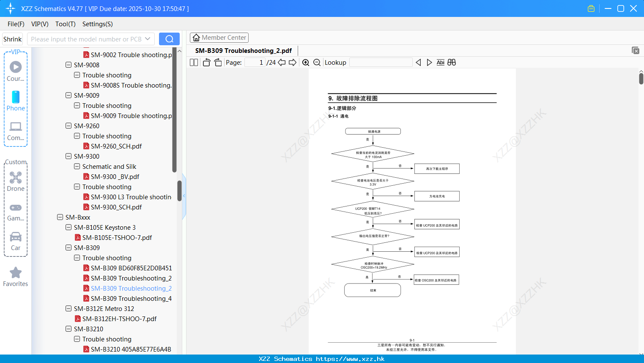Open the Car category
This screenshot has width=644, height=363.
[16, 241]
